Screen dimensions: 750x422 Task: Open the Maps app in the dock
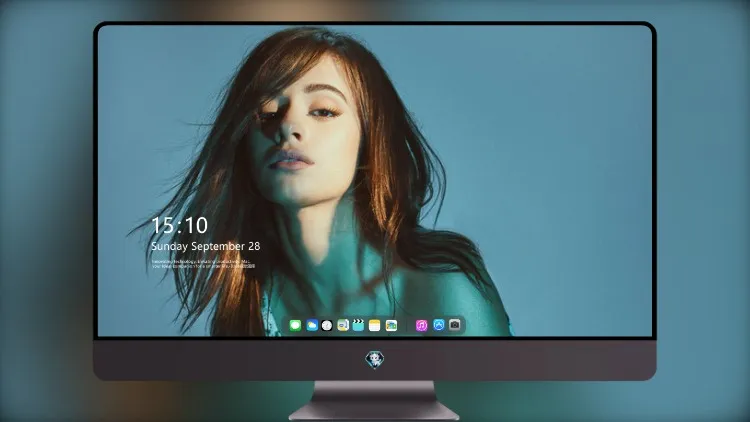coord(343,325)
